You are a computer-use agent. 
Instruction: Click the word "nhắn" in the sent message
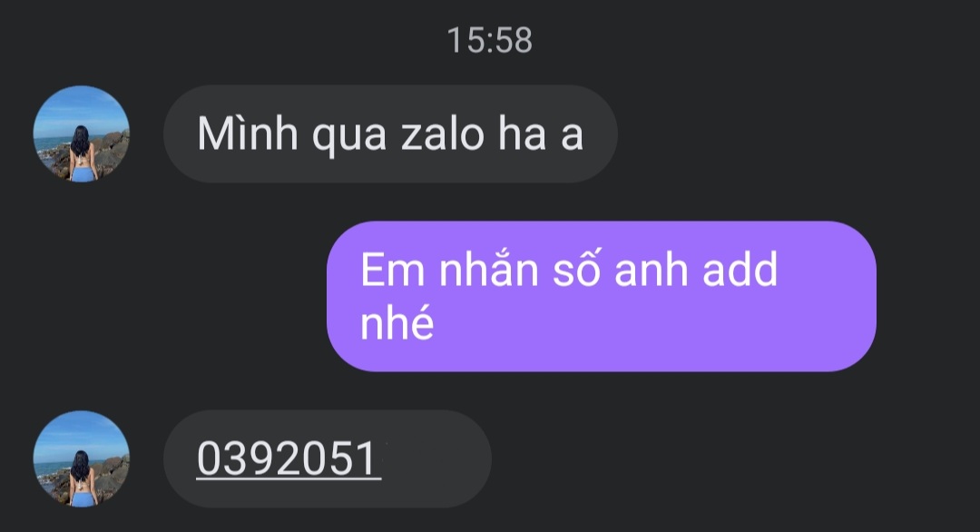[x=489, y=270]
